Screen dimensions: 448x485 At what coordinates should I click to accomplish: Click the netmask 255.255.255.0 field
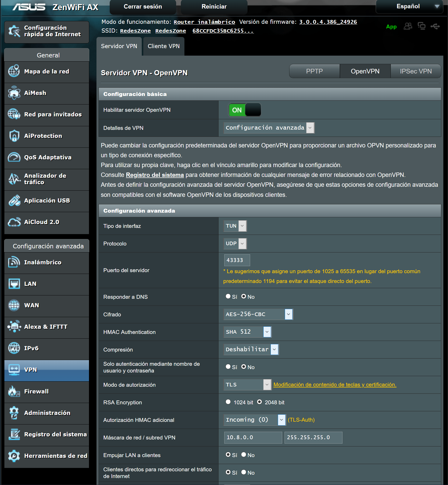(313, 437)
